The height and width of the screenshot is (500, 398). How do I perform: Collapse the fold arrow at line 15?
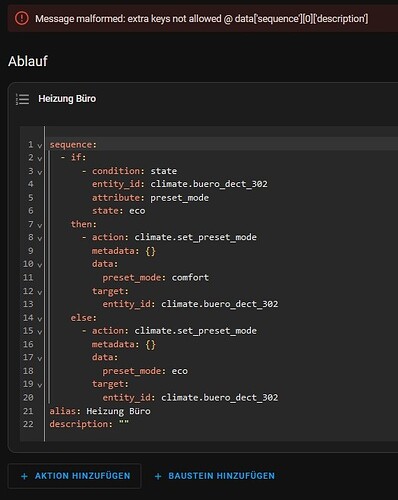click(x=40, y=332)
